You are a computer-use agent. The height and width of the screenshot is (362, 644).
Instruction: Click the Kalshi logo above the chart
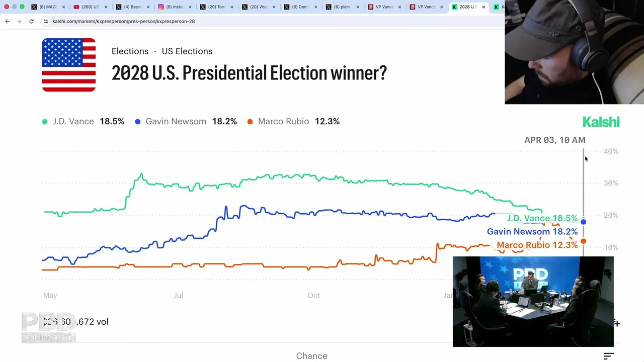click(601, 122)
